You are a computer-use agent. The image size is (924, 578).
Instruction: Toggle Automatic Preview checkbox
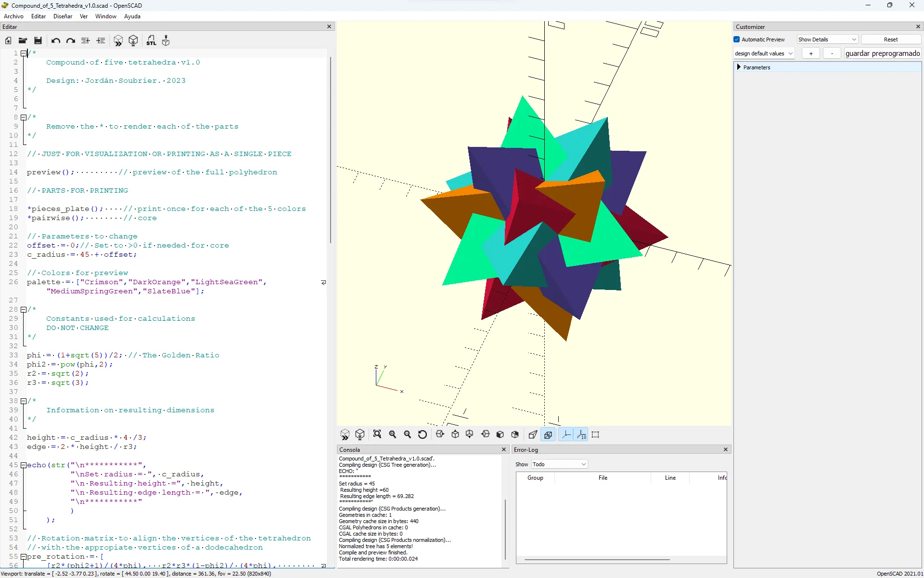point(737,39)
